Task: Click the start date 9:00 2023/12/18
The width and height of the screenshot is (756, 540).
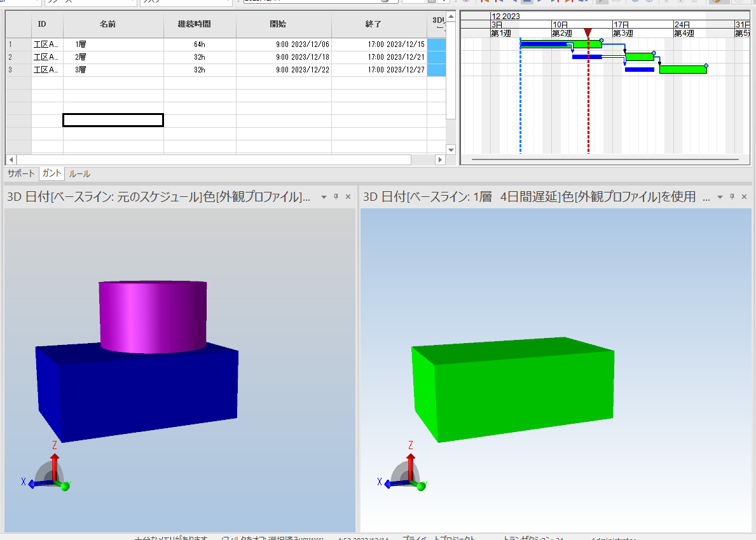Action: (x=284, y=57)
